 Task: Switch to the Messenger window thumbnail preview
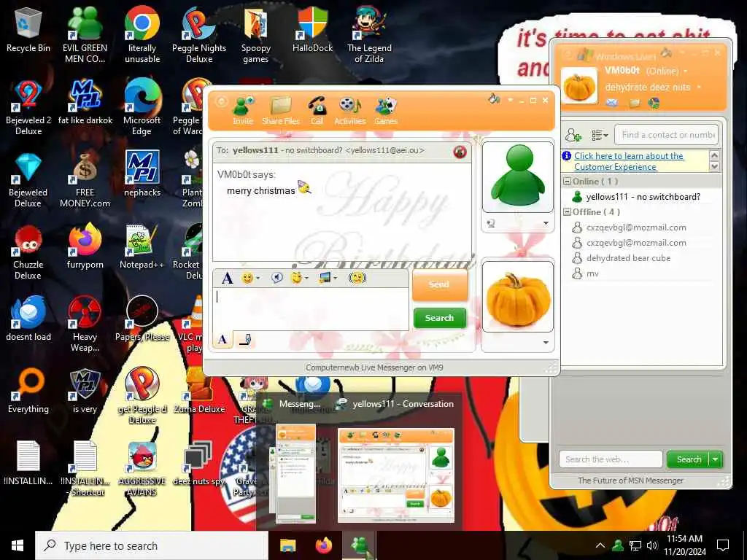296,473
